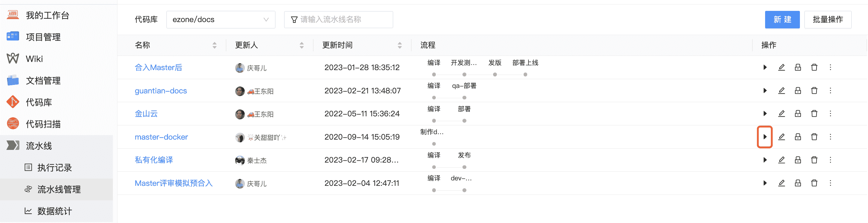Sort the table by 更新时间 column
The width and height of the screenshot is (868, 223).
(399, 45)
